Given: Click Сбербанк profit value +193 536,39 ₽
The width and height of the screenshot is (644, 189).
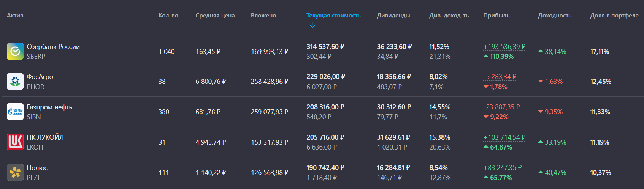Looking at the screenshot, I should coord(504,47).
